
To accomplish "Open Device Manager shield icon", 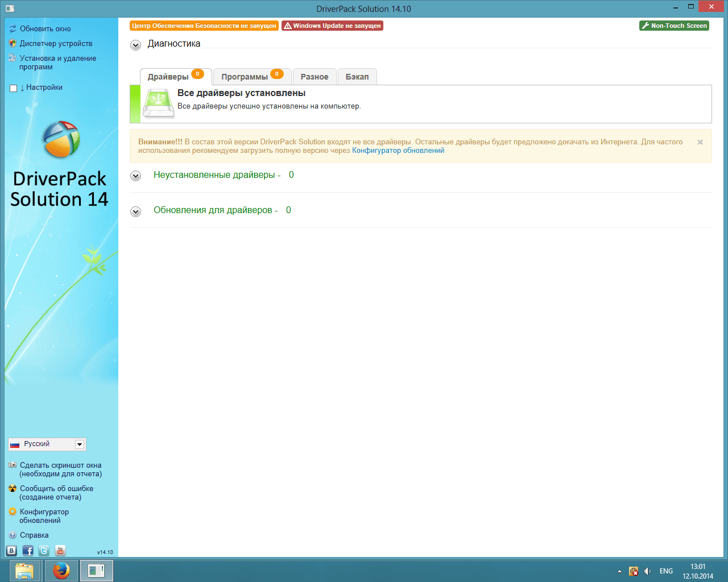I will 13,43.
